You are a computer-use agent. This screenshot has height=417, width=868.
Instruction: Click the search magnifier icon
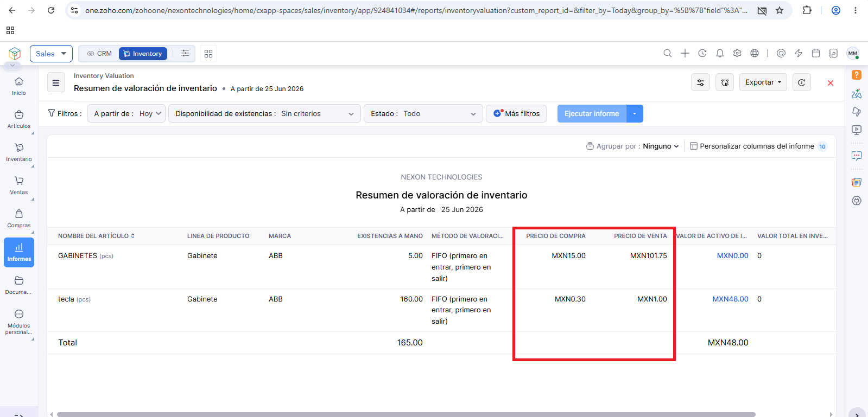click(668, 53)
